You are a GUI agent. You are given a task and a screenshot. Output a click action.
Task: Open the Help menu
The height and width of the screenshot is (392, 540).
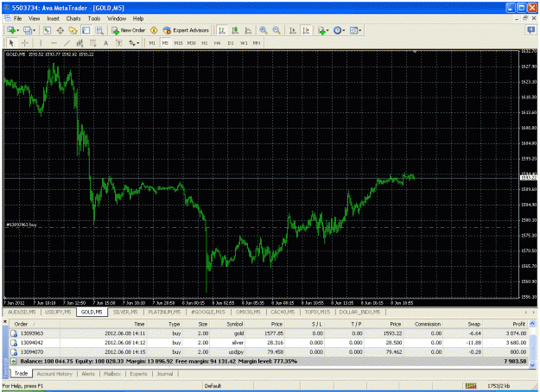tap(138, 19)
